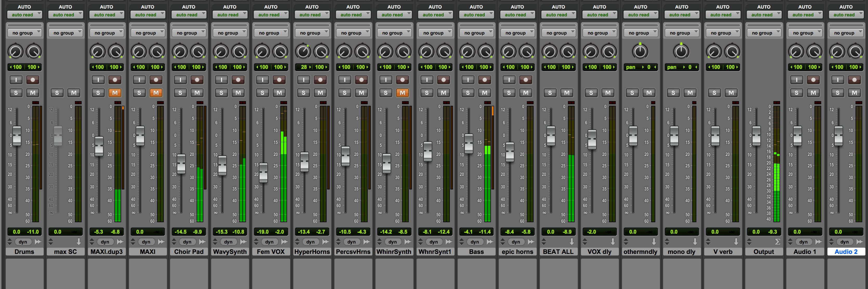
Task: Click the othermndly pan knob
Action: tap(640, 51)
